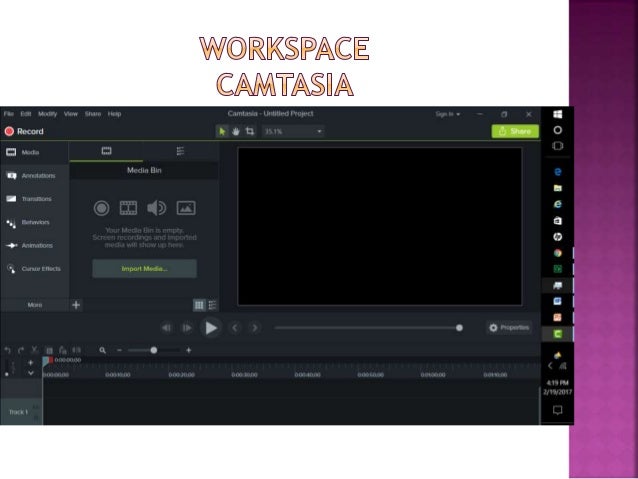Open the Edit menu
The height and width of the screenshot is (479, 638).
pos(26,114)
